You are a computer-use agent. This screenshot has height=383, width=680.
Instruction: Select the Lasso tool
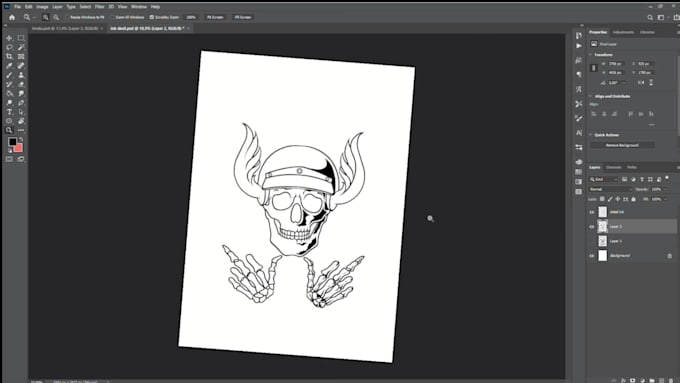coord(9,47)
